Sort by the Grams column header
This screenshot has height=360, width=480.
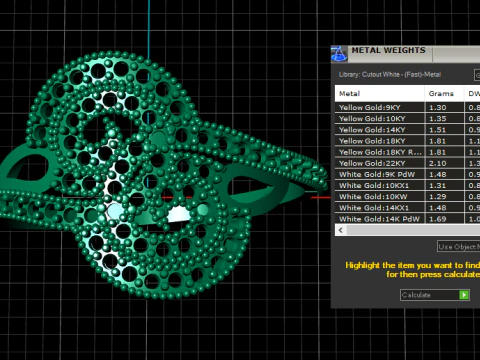444,94
